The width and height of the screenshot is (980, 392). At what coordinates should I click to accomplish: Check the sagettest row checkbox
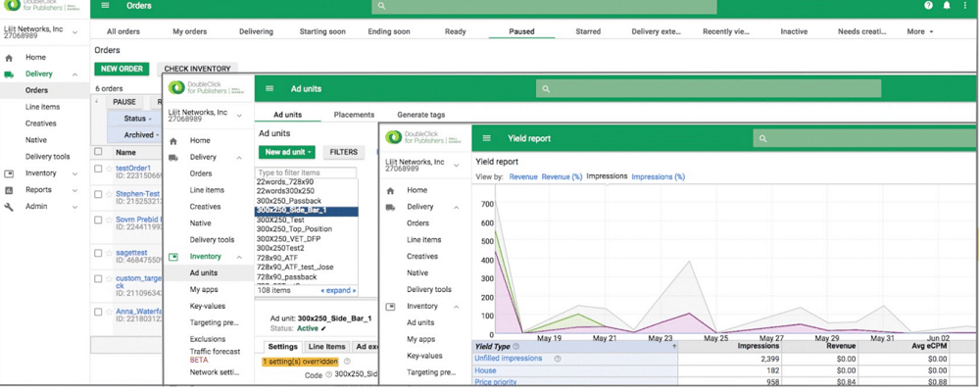[98, 253]
